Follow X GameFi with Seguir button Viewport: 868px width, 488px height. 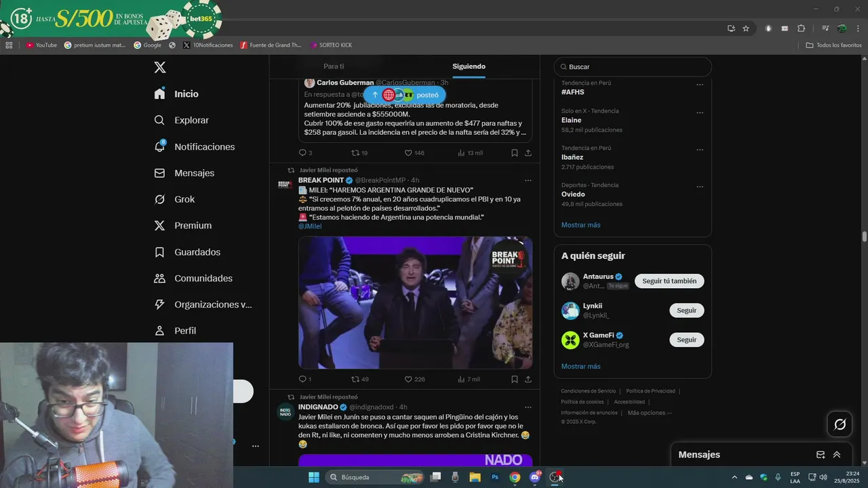(686, 340)
